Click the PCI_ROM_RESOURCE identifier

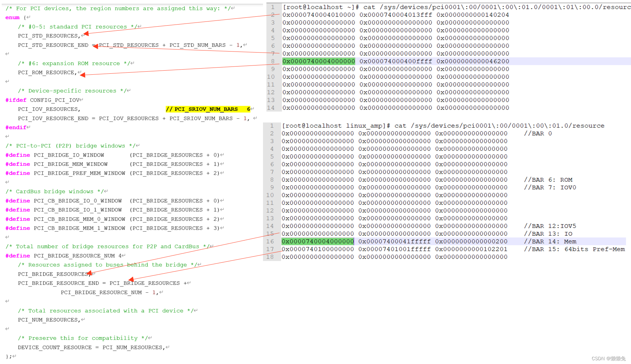point(46,72)
